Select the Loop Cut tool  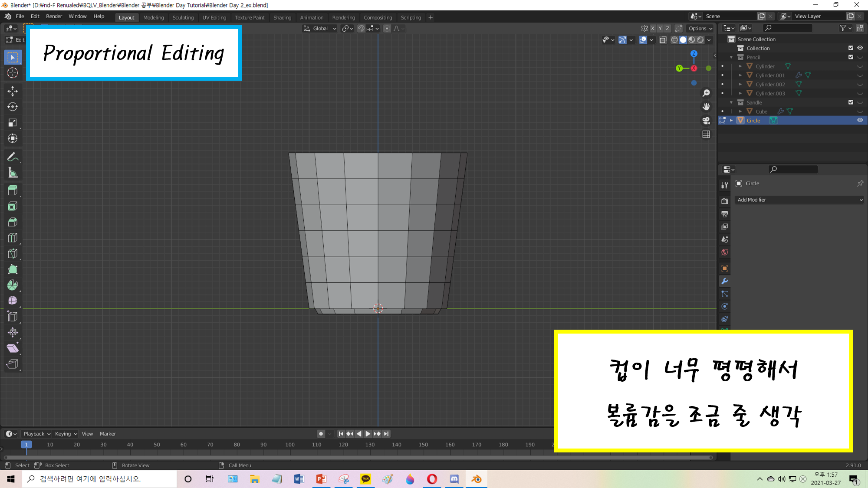(13, 238)
